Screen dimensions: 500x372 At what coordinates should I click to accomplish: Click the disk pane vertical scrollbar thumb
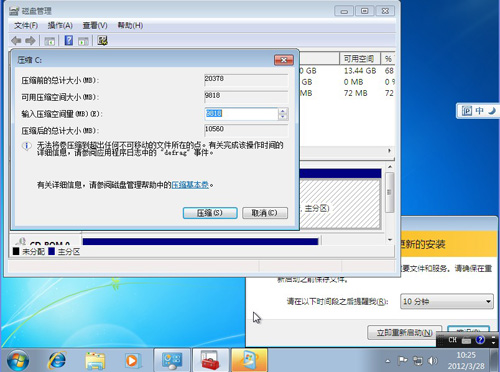coord(390,192)
